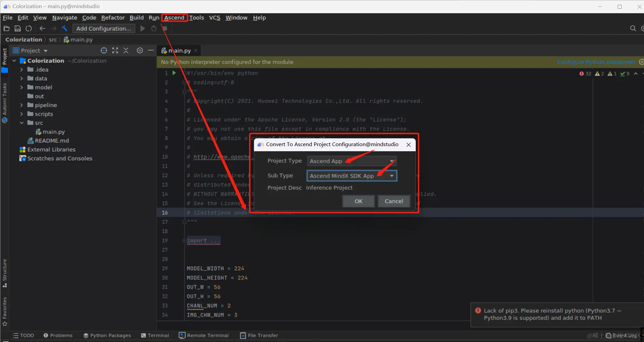The image size is (644, 342).
Task: Close the main.py editor tab
Action: [195, 50]
